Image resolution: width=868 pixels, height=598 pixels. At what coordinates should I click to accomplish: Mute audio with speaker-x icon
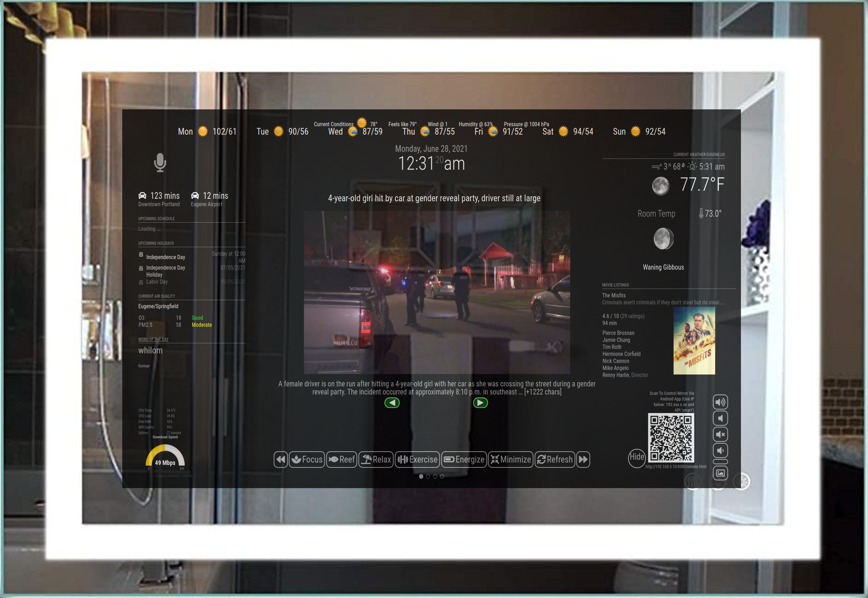click(x=720, y=434)
